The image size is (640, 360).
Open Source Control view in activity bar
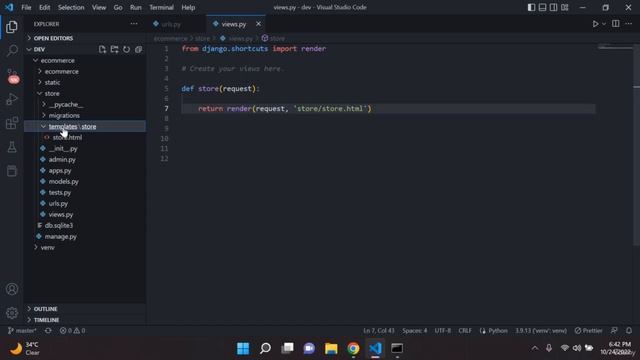[x=12, y=76]
